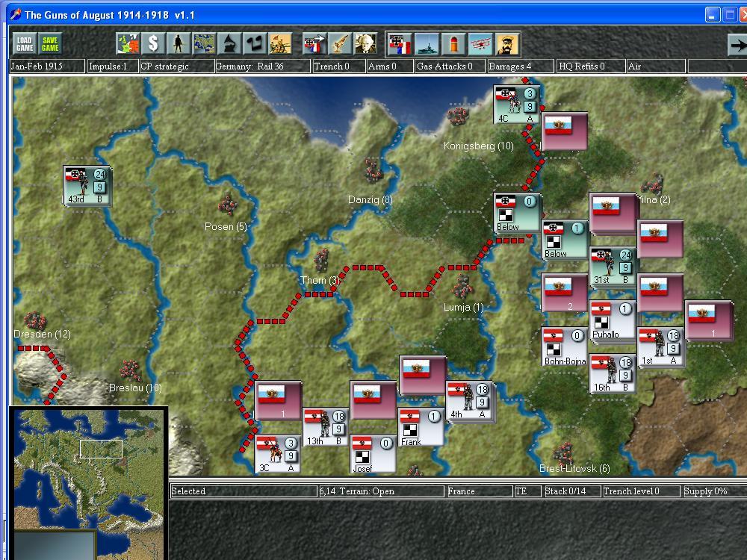747x560 pixels.
Task: Click the Breslau (10) city label
Action: point(135,388)
